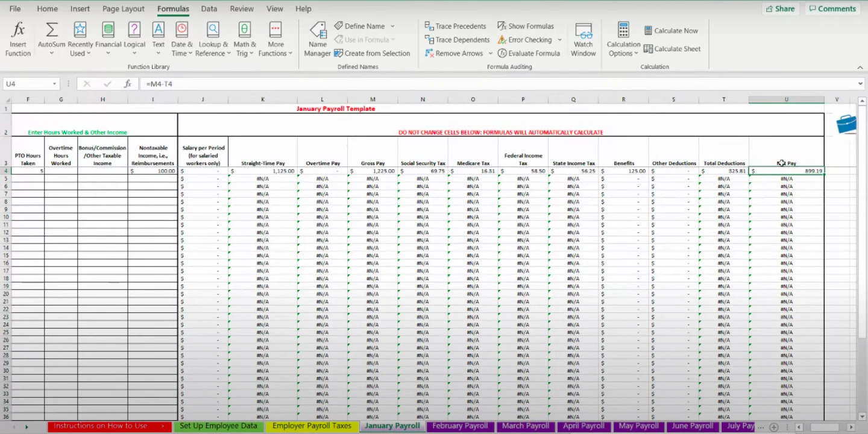Switch to the Review tab

[242, 8]
